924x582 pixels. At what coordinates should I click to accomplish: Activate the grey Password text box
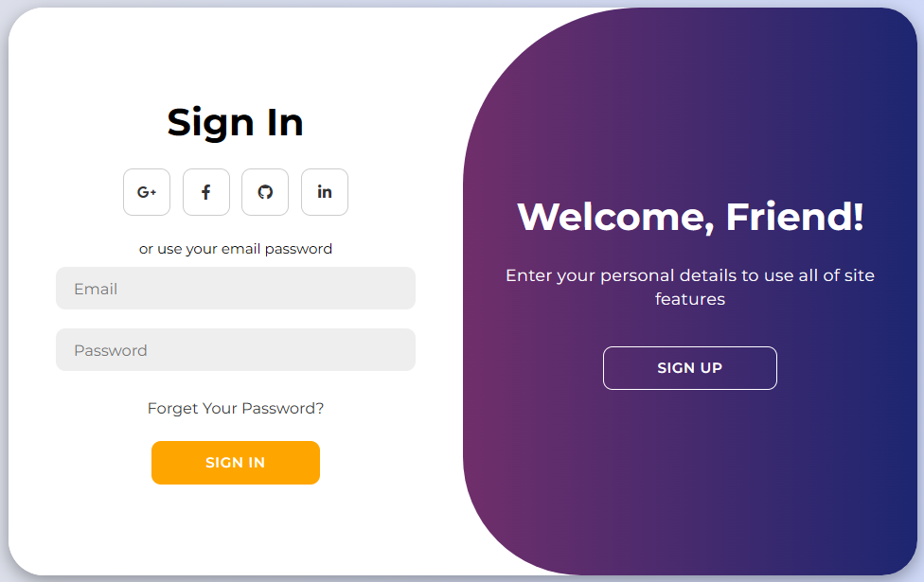click(236, 350)
